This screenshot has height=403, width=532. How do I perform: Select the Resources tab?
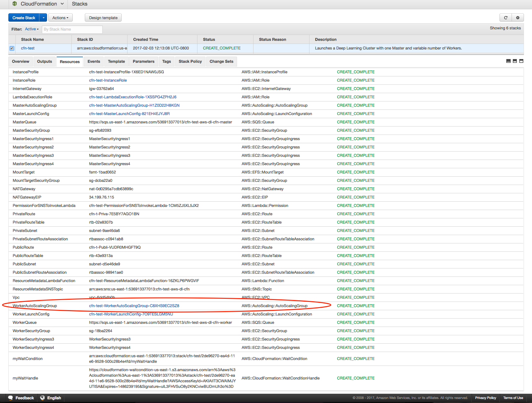click(70, 62)
